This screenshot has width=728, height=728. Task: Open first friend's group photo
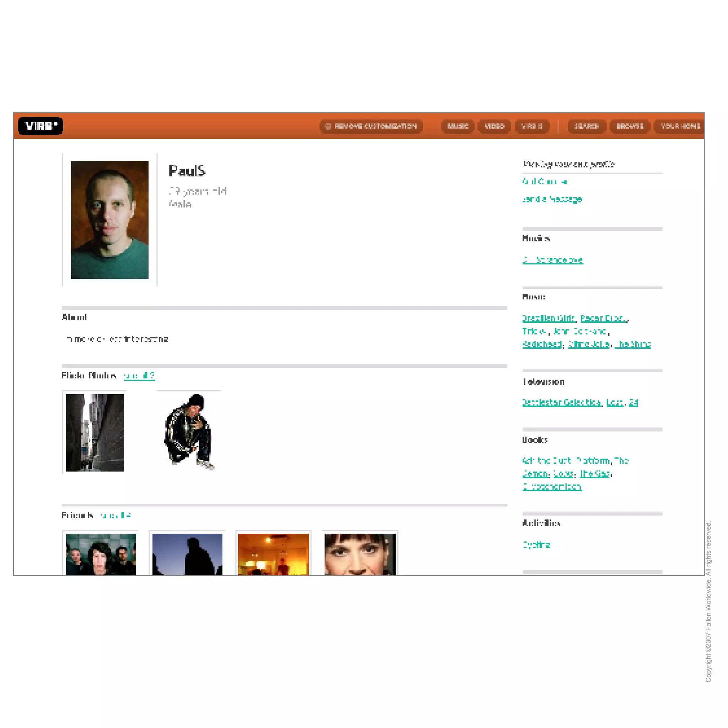[101, 554]
